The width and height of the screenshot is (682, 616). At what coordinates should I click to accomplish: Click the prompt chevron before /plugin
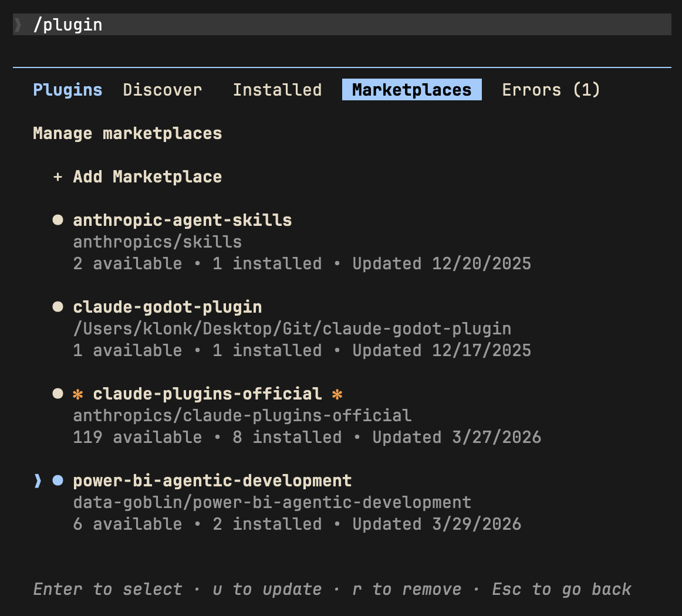tap(18, 25)
